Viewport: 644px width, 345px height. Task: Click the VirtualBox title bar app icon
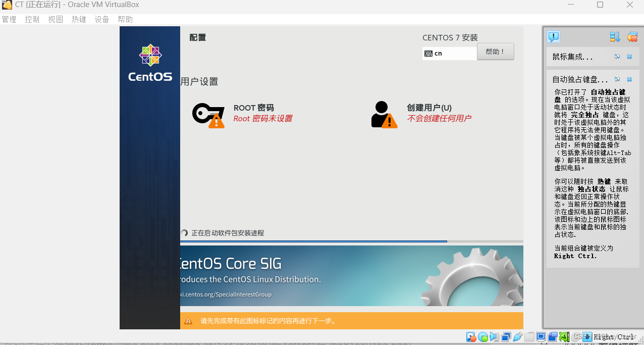tap(7, 5)
